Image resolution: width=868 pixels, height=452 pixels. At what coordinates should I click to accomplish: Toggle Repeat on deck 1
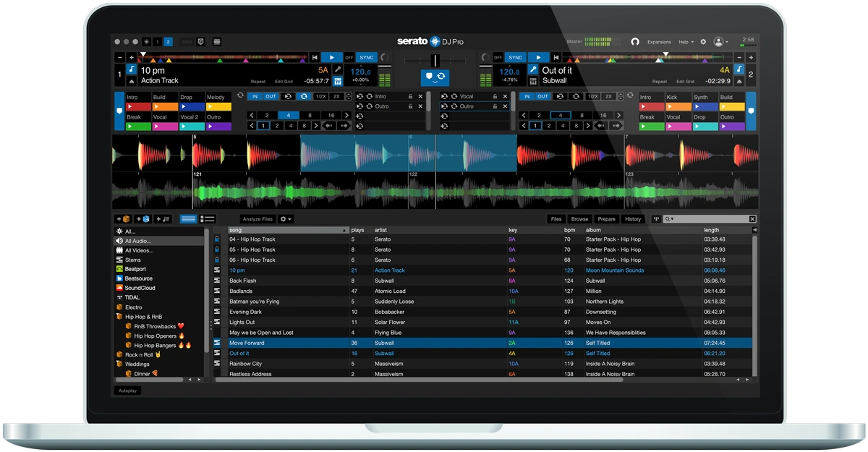(x=258, y=82)
